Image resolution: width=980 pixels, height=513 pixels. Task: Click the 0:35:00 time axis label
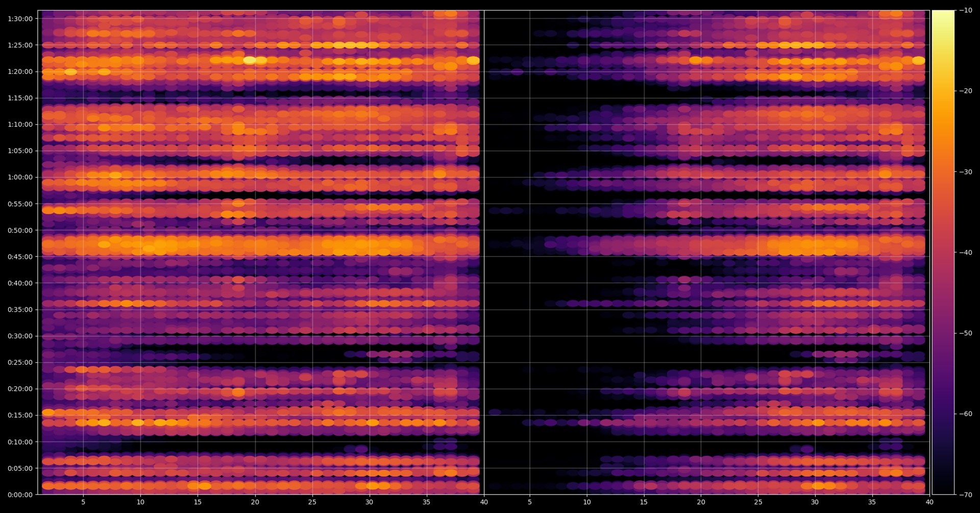(20, 310)
